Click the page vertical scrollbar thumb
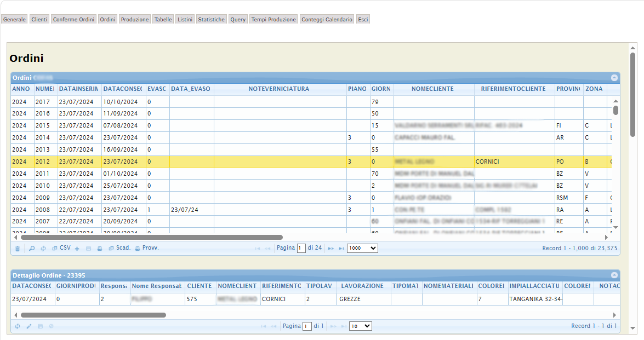This screenshot has width=644, height=340. [x=633, y=94]
